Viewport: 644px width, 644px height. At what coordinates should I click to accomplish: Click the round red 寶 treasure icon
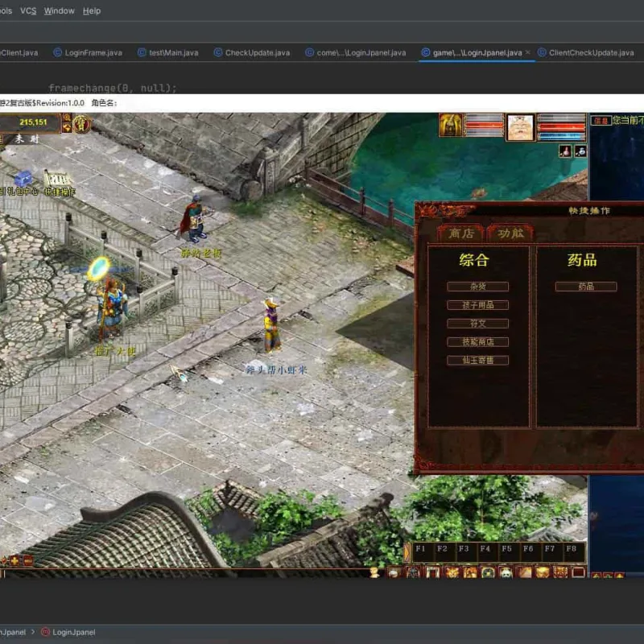coord(81,123)
